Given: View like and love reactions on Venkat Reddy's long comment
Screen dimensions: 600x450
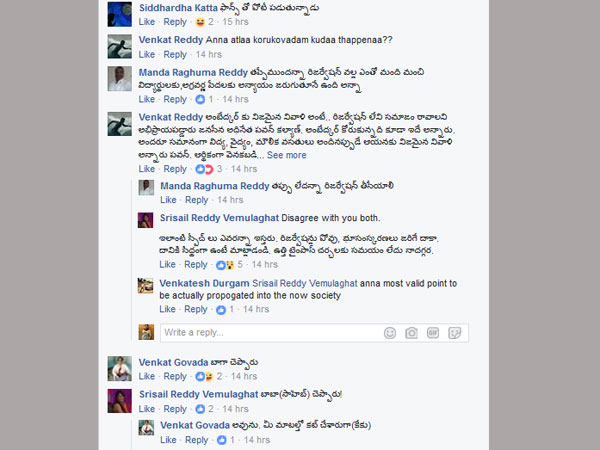Looking at the screenshot, I should tap(209, 169).
